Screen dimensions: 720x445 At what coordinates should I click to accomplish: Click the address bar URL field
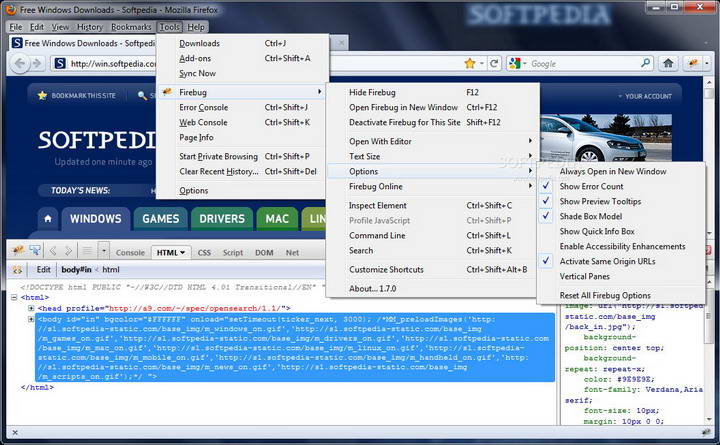point(113,63)
